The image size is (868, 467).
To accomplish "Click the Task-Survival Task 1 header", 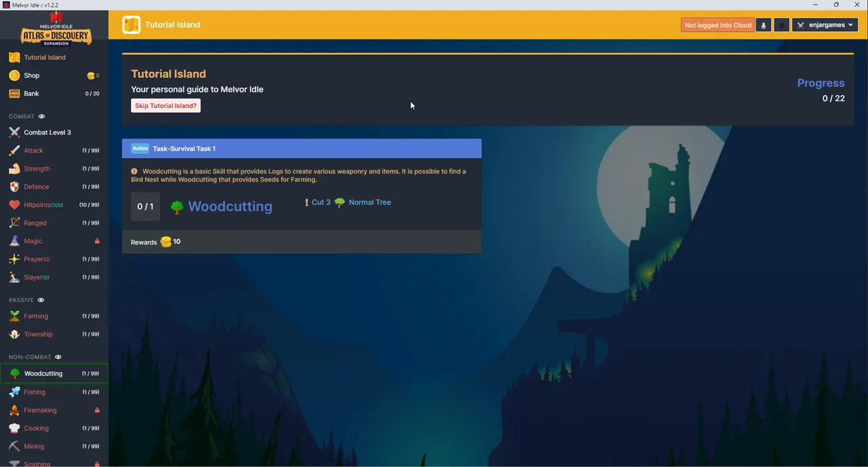I will click(x=302, y=149).
